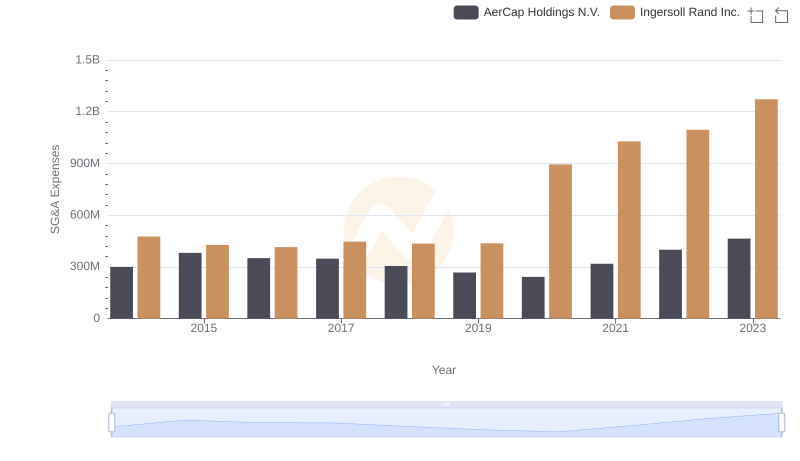Click the AerCap 2014 bar
Screen dimensions: 800x461
pyautogui.click(x=121, y=293)
